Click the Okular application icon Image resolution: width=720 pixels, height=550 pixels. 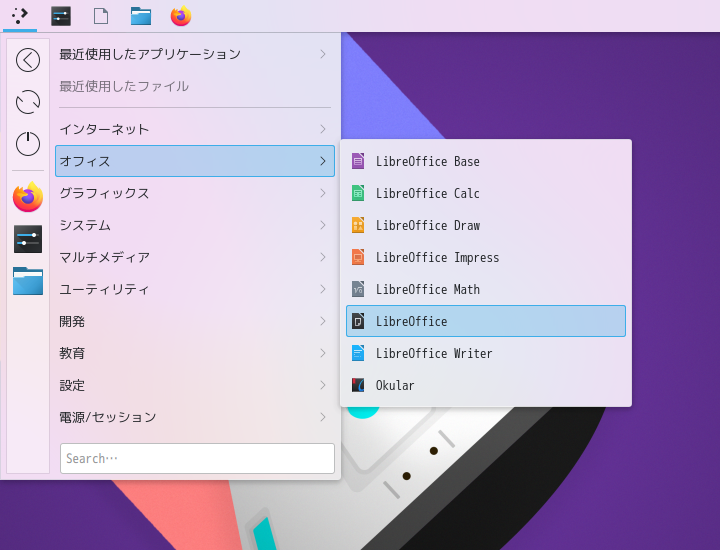point(358,385)
